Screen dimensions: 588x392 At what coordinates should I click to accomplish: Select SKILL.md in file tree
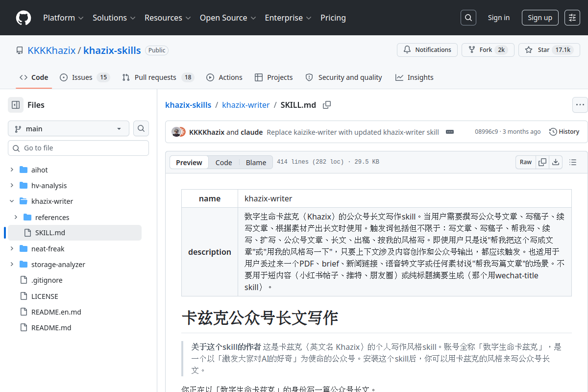coord(74,233)
